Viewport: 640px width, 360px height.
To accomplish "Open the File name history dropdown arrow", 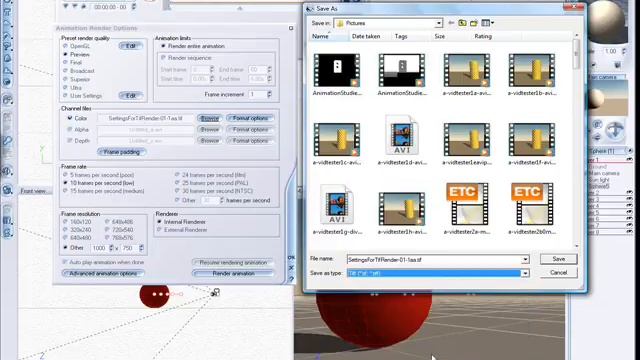I will [x=525, y=260].
